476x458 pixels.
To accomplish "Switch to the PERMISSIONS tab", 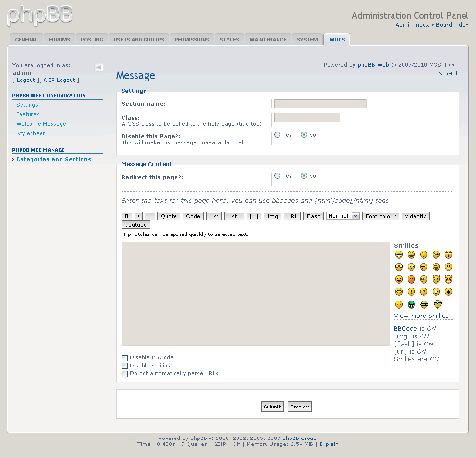I will pos(192,40).
